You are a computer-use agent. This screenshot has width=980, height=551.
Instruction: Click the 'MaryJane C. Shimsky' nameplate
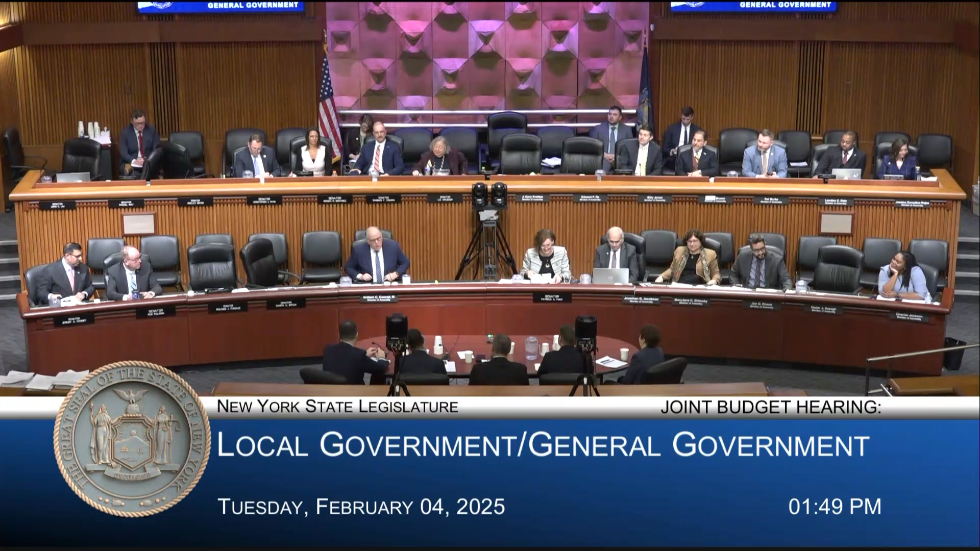coord(691,301)
